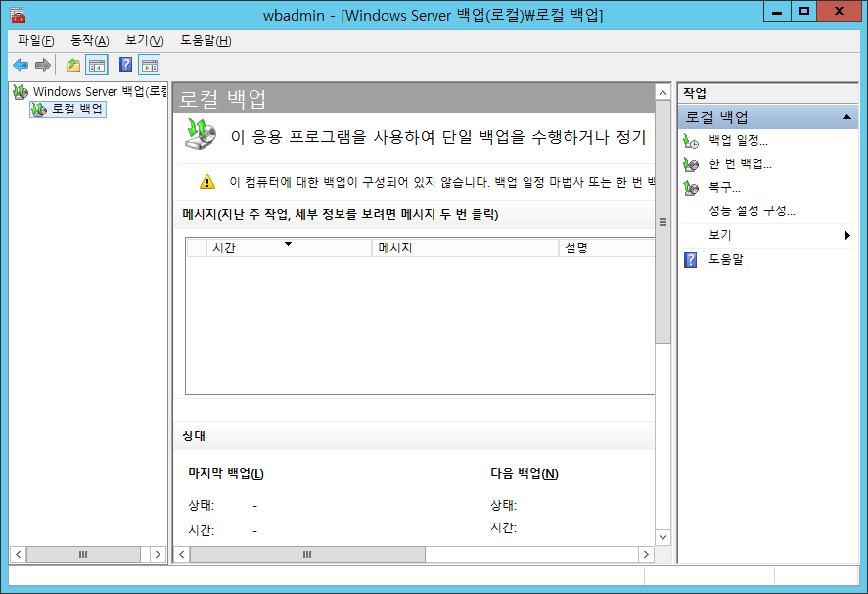Toggle the Show/Hide Action Pane icon
The image size is (868, 594).
[150, 66]
